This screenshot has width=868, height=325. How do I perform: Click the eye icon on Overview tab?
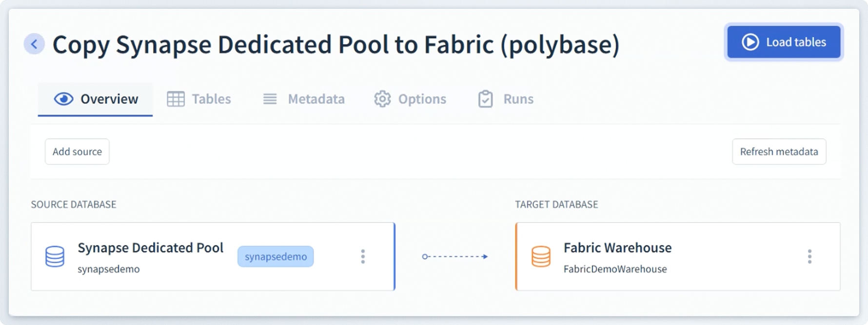click(63, 99)
